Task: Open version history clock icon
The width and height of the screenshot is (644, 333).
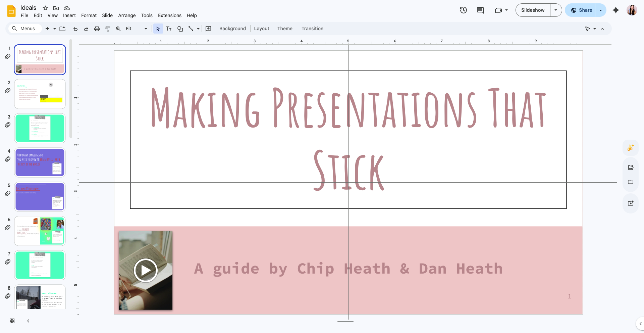Action: point(463,10)
